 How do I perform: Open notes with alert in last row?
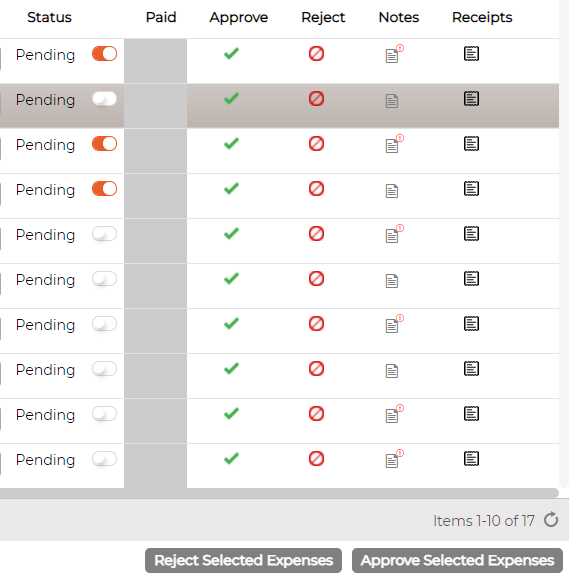pos(394,459)
